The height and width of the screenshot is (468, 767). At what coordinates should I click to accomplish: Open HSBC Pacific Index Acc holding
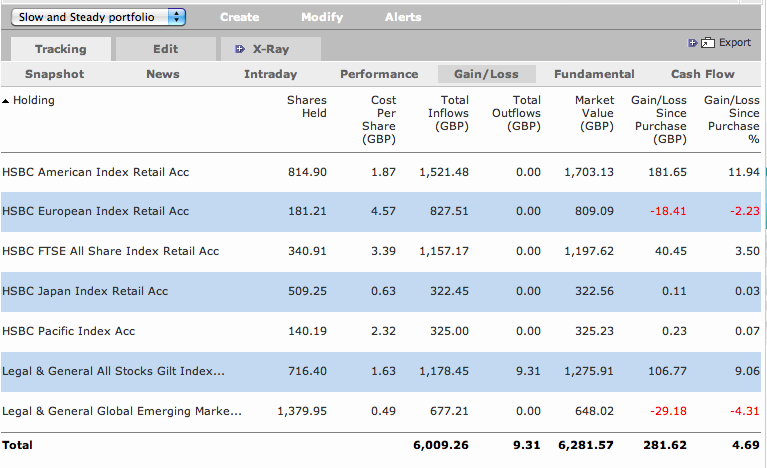tap(68, 331)
